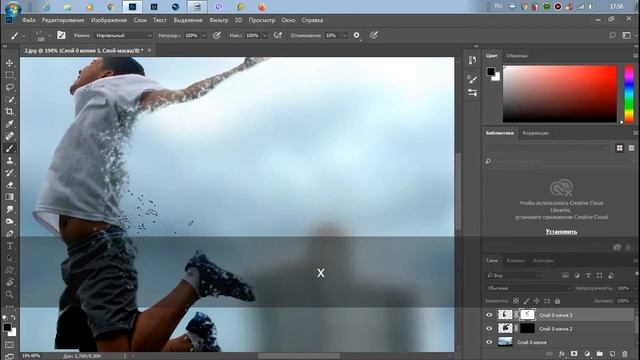This screenshot has height=360, width=640.
Task: Toggle pressure for opacity button
Action: click(217, 36)
